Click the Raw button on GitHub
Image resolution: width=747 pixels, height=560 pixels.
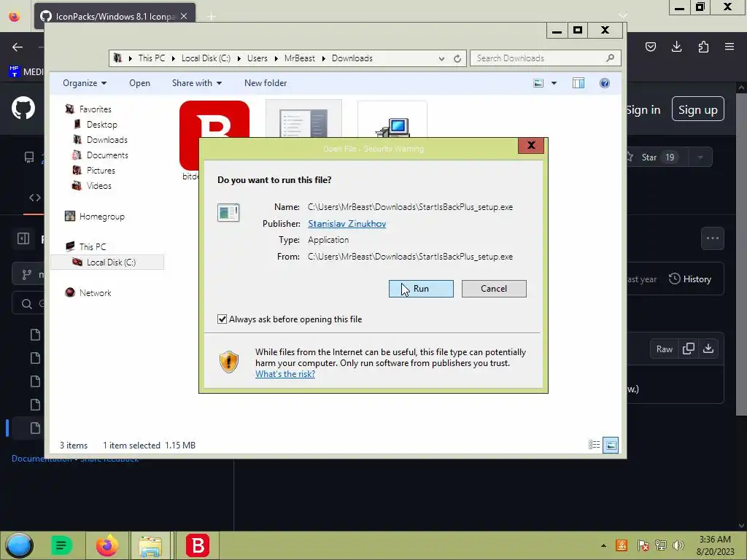664,349
